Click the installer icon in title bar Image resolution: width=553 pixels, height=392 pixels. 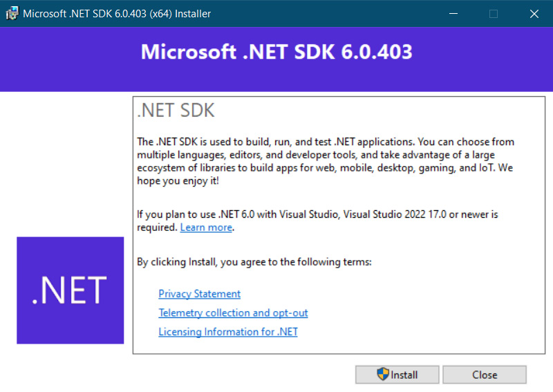coord(12,13)
